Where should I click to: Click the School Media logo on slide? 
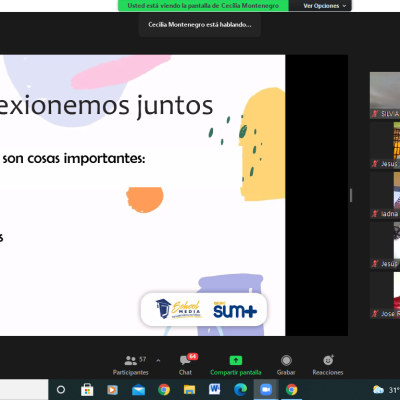(x=179, y=309)
